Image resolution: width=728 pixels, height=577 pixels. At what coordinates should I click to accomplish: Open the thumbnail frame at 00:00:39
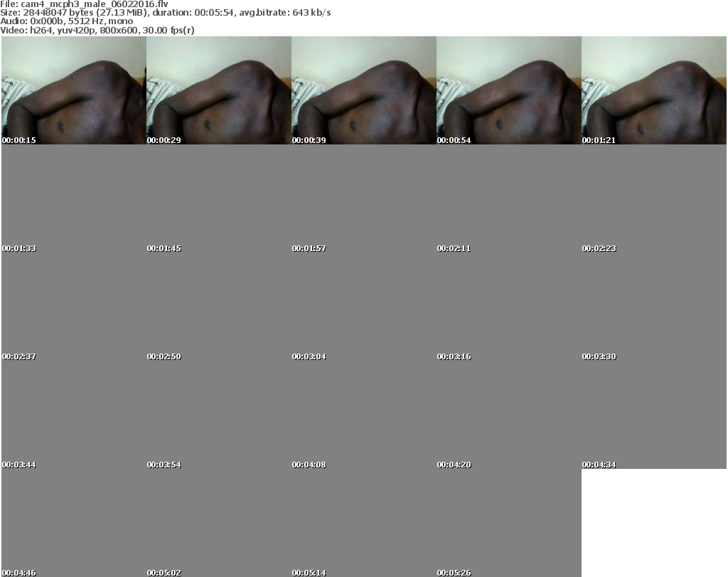(x=364, y=90)
